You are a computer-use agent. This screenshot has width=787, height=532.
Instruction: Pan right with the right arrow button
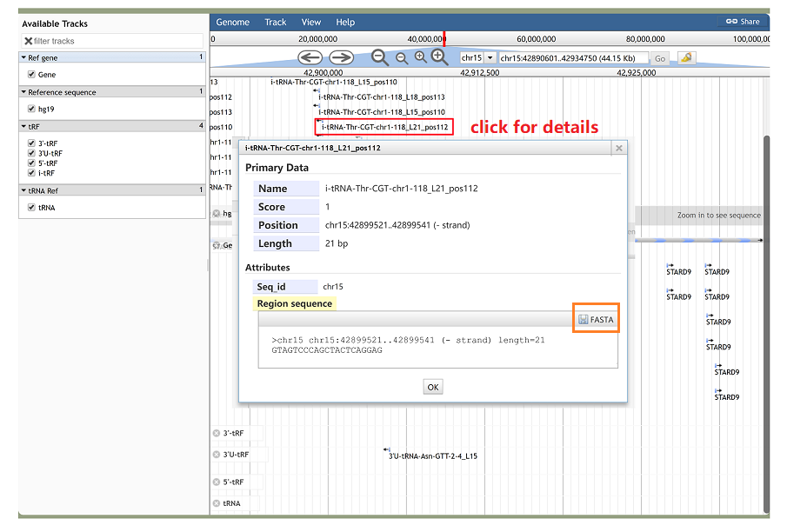tap(340, 57)
